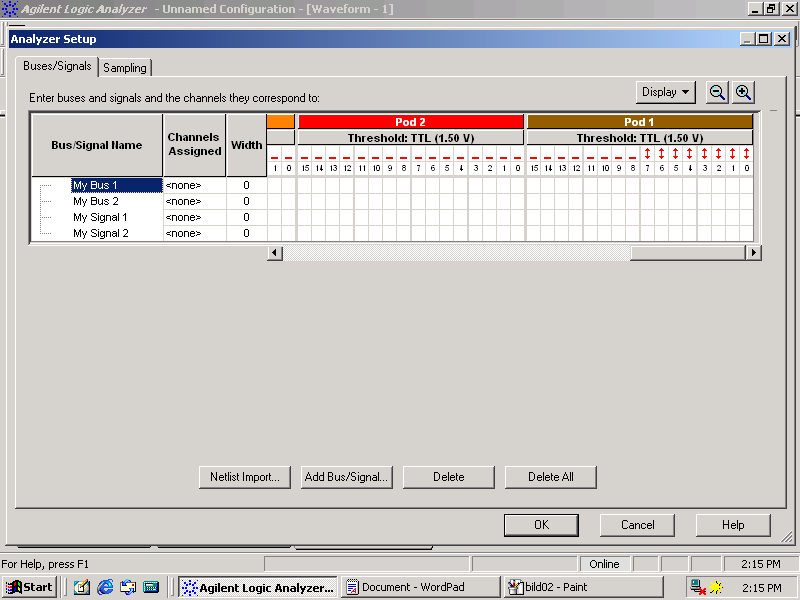Assign Pod 1 channel 3 to My Bus 2
The width and height of the screenshot is (800, 600).
(x=705, y=202)
